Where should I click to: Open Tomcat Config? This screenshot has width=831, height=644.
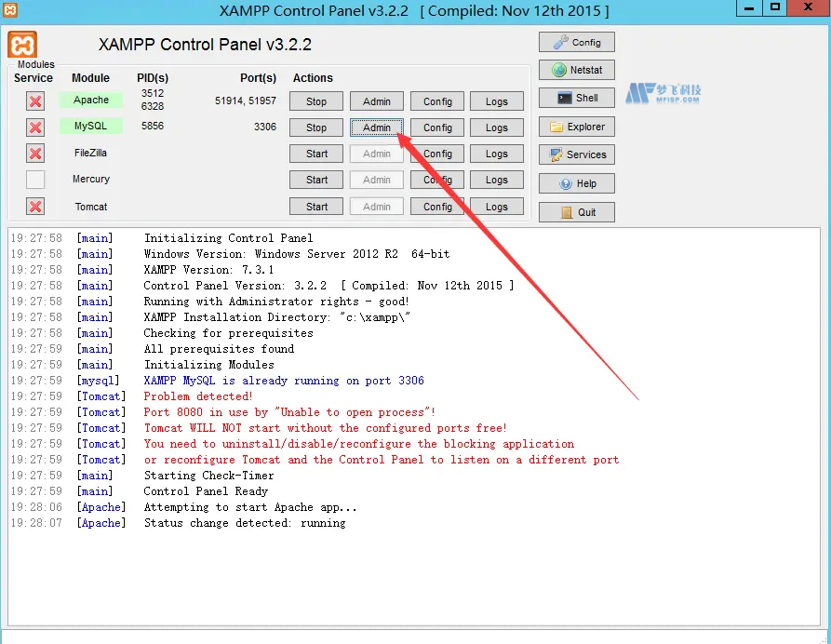(x=436, y=206)
